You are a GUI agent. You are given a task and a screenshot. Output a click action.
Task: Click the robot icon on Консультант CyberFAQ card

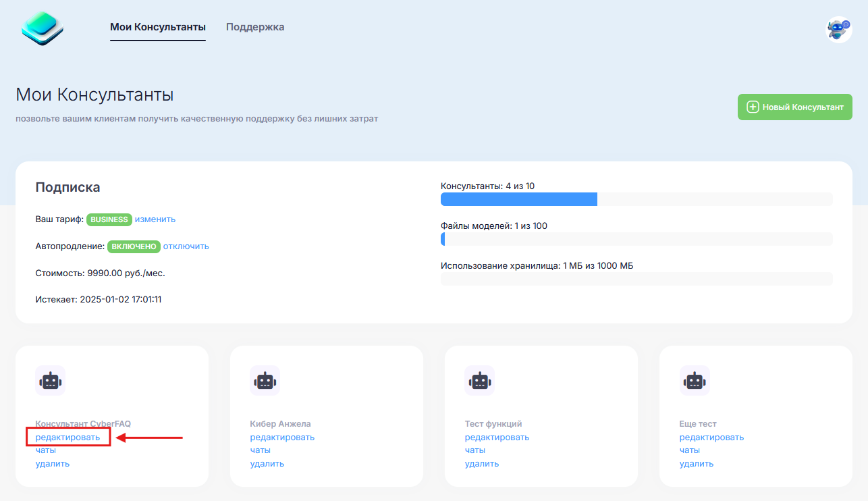(x=51, y=380)
